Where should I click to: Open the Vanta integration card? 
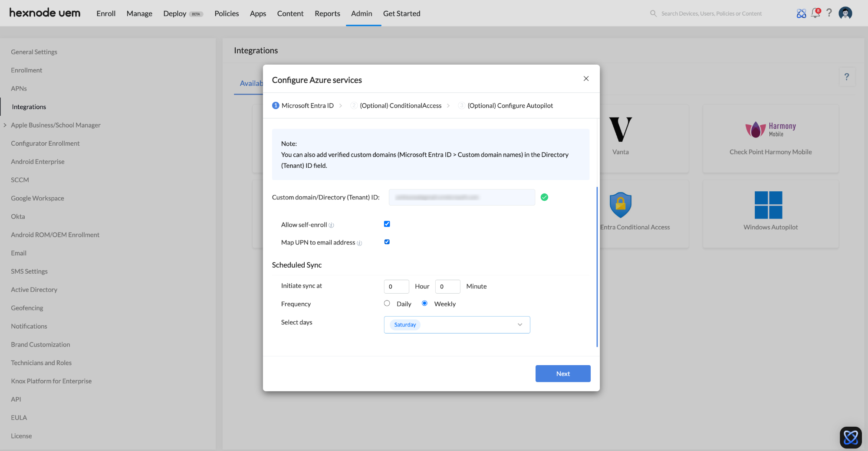644,138
